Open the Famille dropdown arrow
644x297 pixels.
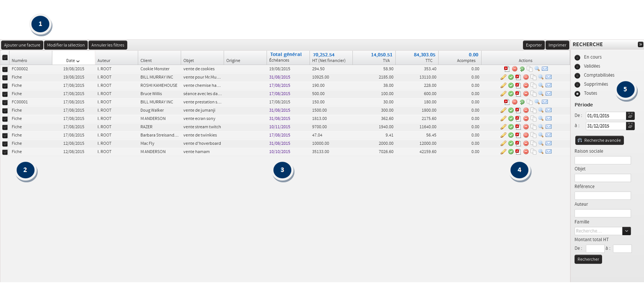627,231
